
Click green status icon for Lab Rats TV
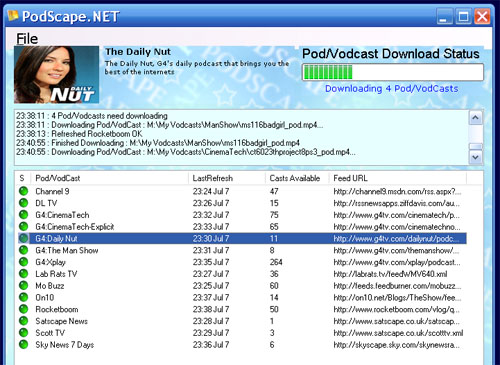pos(23,274)
